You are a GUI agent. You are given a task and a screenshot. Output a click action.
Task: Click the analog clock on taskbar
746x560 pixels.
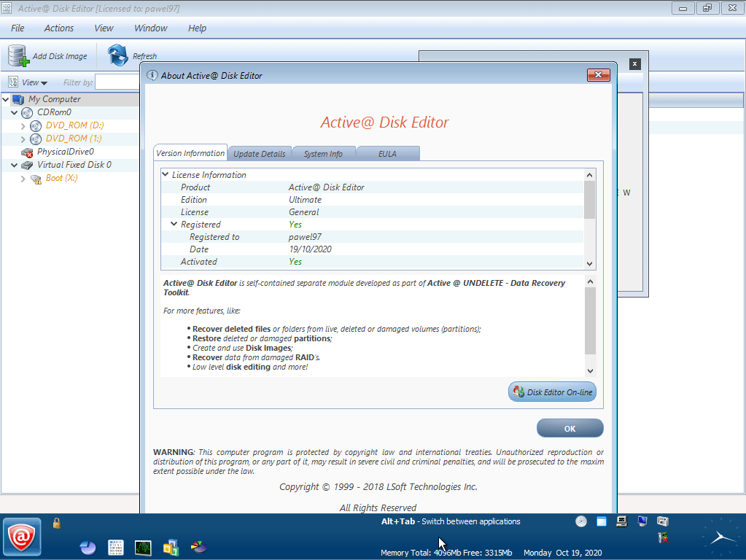click(722, 537)
